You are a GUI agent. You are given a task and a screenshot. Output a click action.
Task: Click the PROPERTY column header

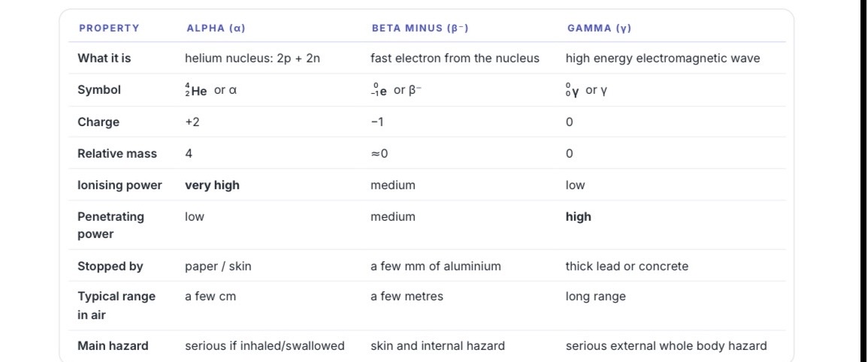[x=109, y=29]
